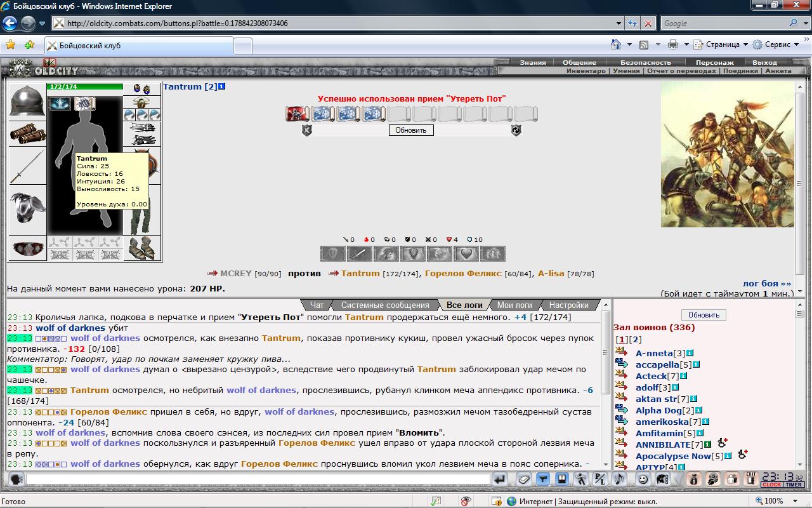The image size is (812, 508).
Task: Use the red warrior scroll
Action: [x=298, y=114]
